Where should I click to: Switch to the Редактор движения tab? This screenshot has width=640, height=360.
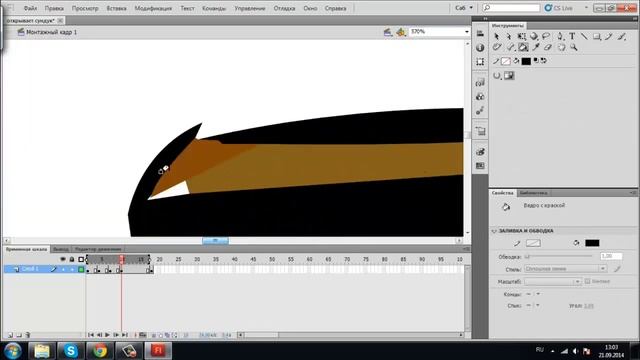pyautogui.click(x=98, y=249)
